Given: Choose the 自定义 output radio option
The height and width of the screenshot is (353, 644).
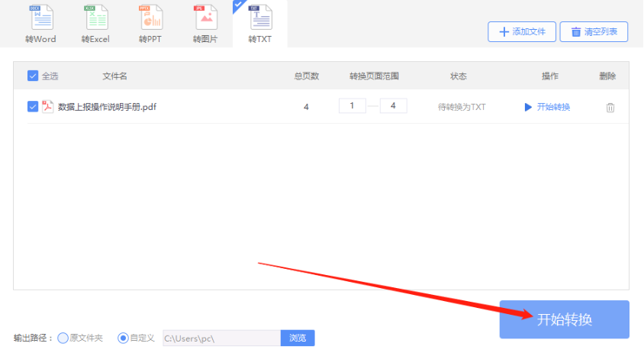Looking at the screenshot, I should click(123, 338).
